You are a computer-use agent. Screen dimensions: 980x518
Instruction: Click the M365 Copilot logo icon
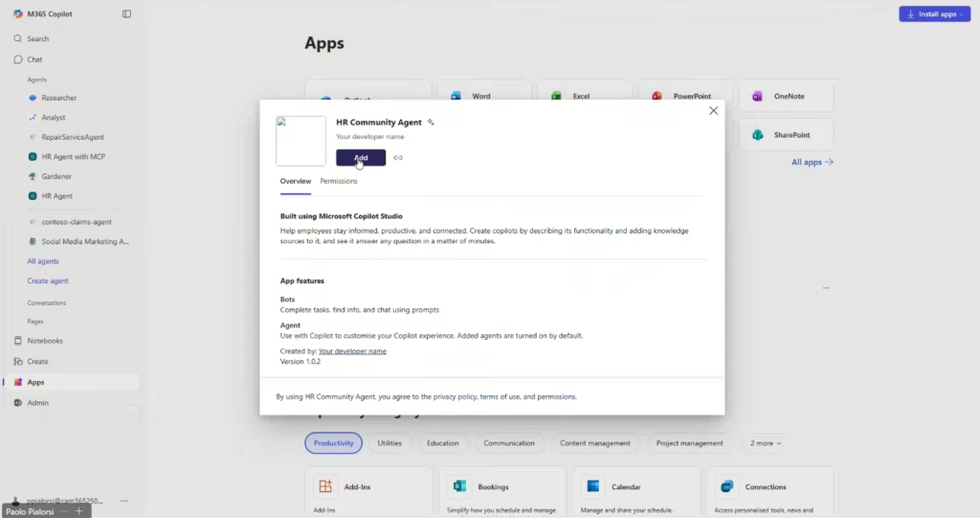click(x=17, y=13)
